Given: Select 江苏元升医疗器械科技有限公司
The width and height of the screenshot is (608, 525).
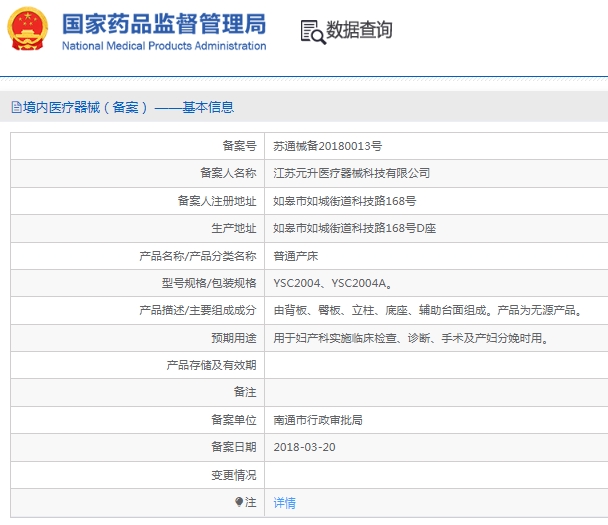Looking at the screenshot, I should pyautogui.click(x=352, y=173).
